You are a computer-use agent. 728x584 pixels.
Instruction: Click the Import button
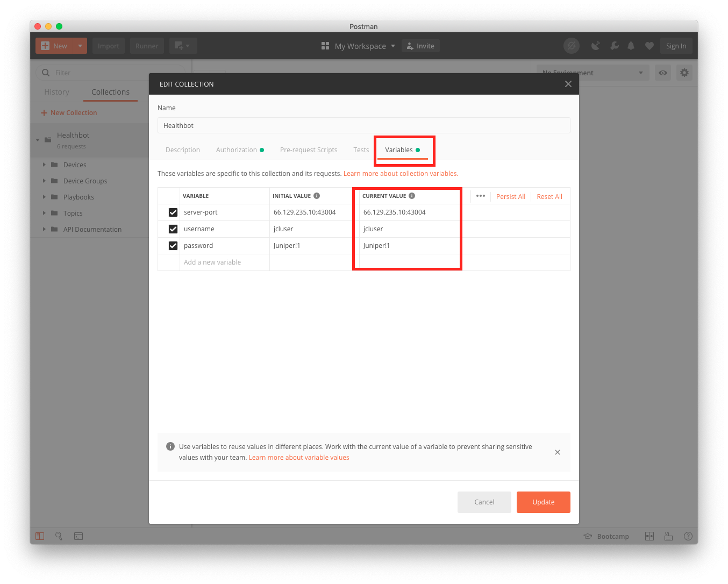point(109,46)
